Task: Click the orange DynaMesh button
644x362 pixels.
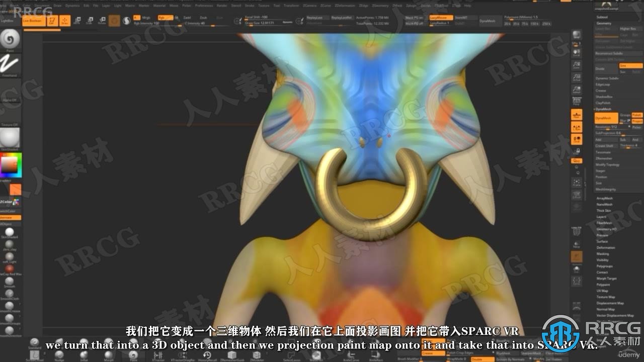Action: coord(606,118)
